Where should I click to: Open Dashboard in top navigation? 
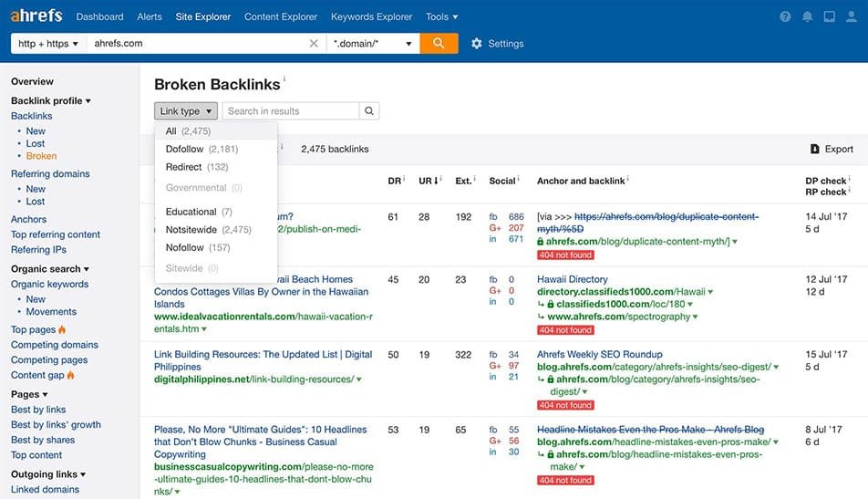[99, 16]
